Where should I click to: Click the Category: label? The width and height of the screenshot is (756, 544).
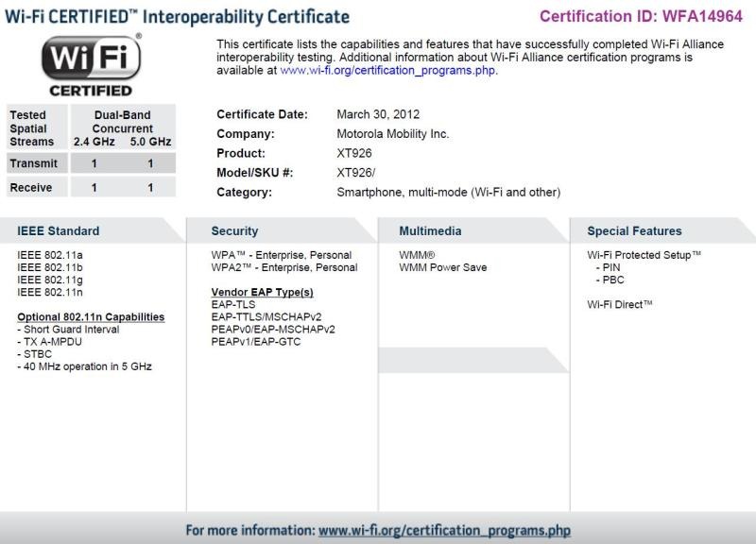(x=244, y=193)
